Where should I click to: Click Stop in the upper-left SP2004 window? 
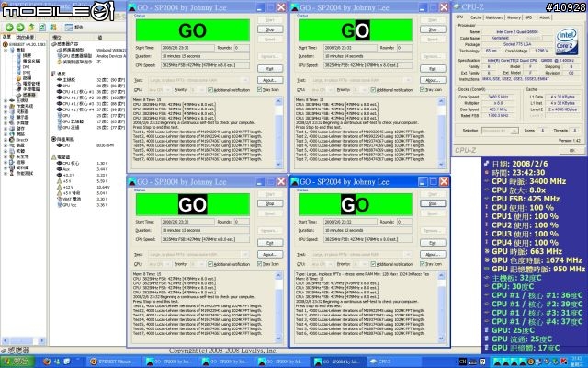[270, 29]
